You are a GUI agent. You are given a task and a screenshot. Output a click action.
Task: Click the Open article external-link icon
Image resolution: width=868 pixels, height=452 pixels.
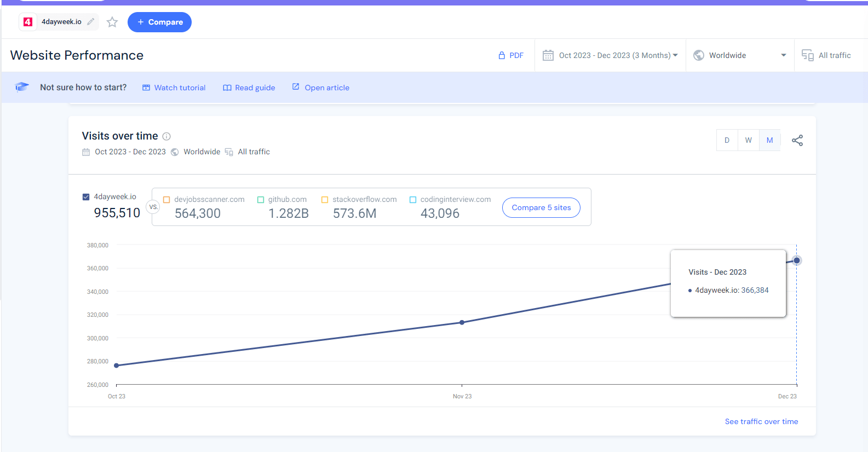click(296, 86)
